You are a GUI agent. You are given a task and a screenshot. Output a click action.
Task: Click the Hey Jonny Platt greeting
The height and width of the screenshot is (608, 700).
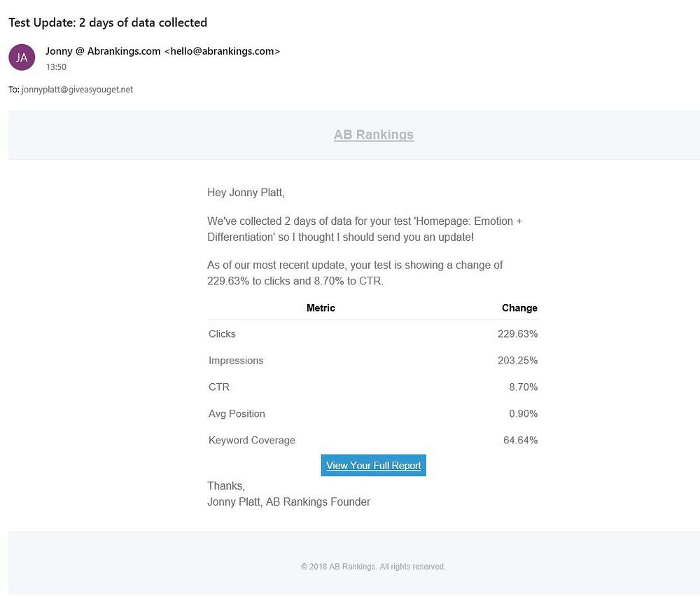pyautogui.click(x=246, y=192)
